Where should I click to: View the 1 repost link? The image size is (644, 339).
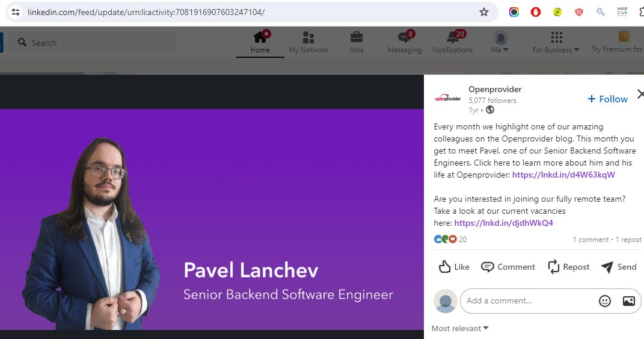(628, 240)
